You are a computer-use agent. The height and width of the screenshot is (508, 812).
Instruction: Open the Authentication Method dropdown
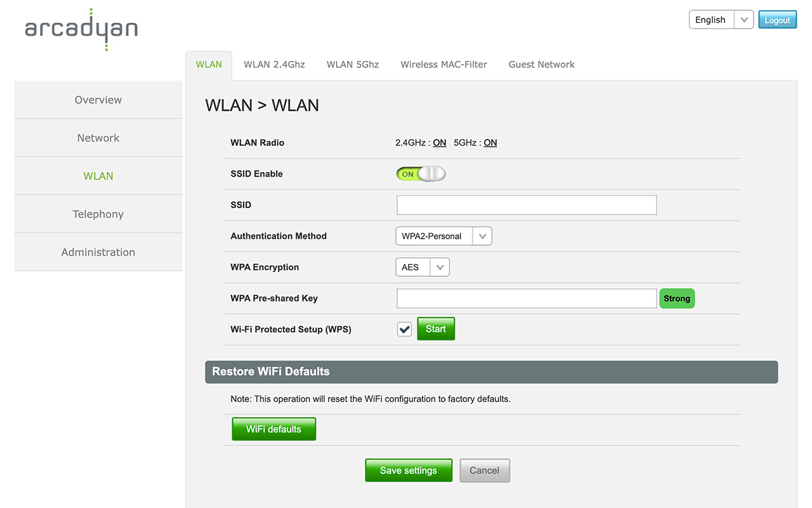coord(443,236)
